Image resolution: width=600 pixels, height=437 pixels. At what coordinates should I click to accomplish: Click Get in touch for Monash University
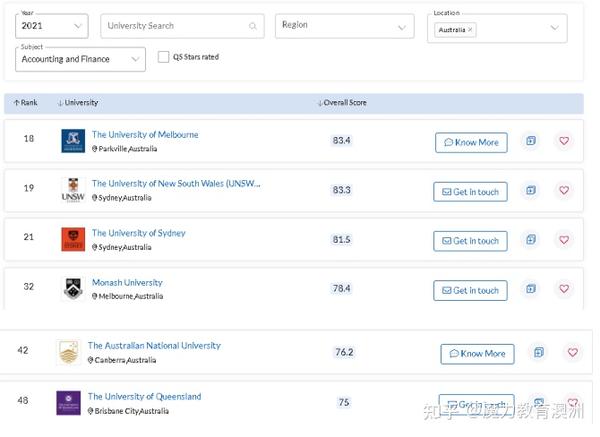pyautogui.click(x=470, y=290)
